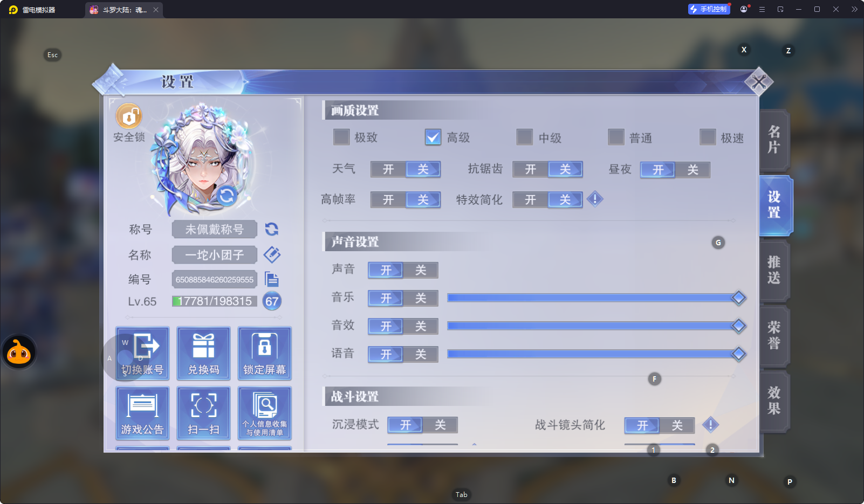This screenshot has width=864, height=504.
Task: Click the title field 未佩戴称号
Action: [x=215, y=229]
